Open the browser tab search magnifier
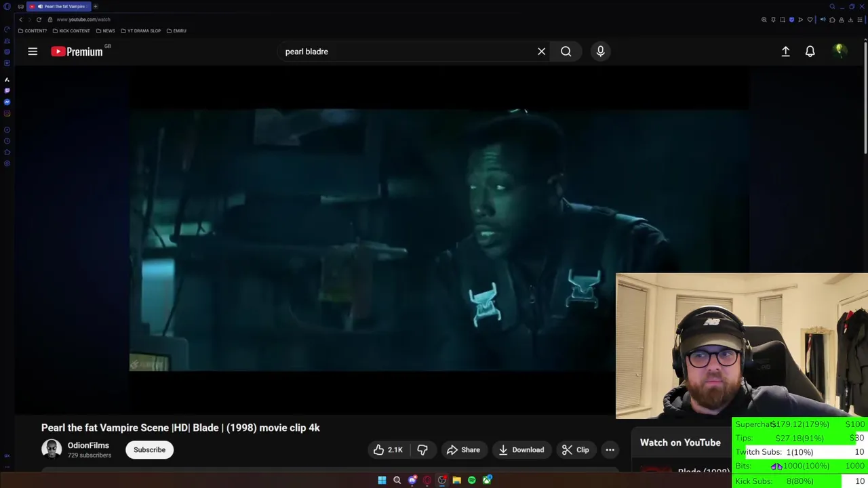 [832, 6]
